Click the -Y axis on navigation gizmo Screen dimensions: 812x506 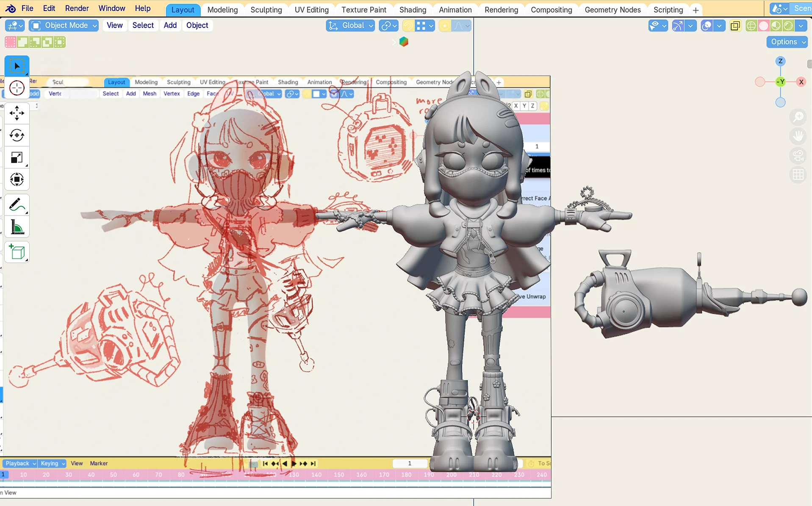pyautogui.click(x=780, y=82)
